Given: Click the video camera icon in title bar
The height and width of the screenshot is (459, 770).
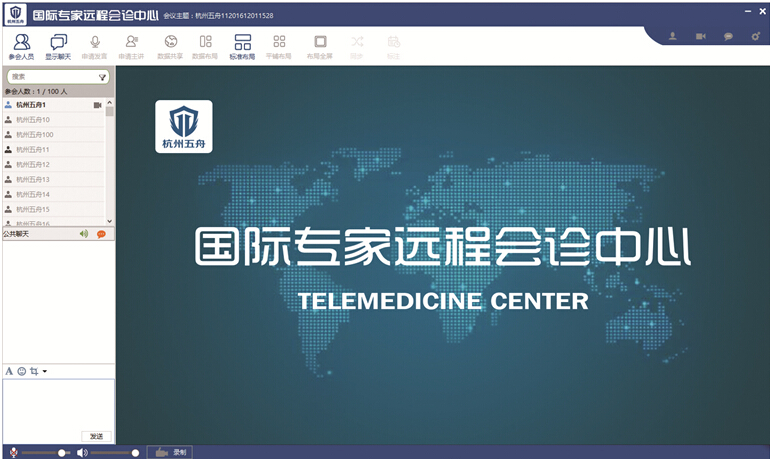Looking at the screenshot, I should (701, 37).
